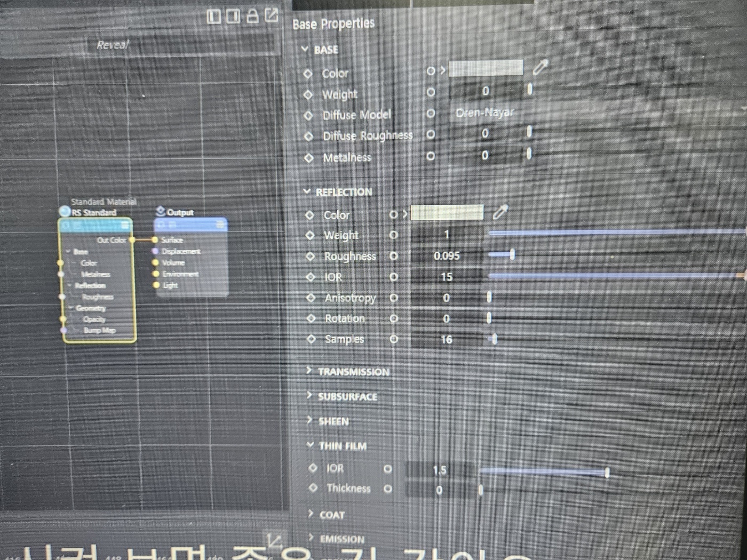Expand the Base Color texture arrow
This screenshot has width=747, height=560.
coord(442,70)
